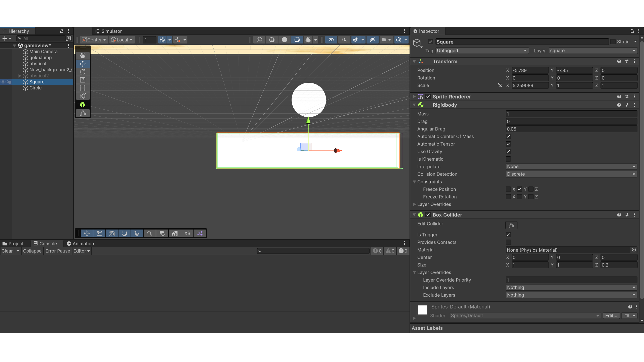This screenshot has height=362, width=644.
Task: Click the material Edit... button
Action: coord(611,316)
